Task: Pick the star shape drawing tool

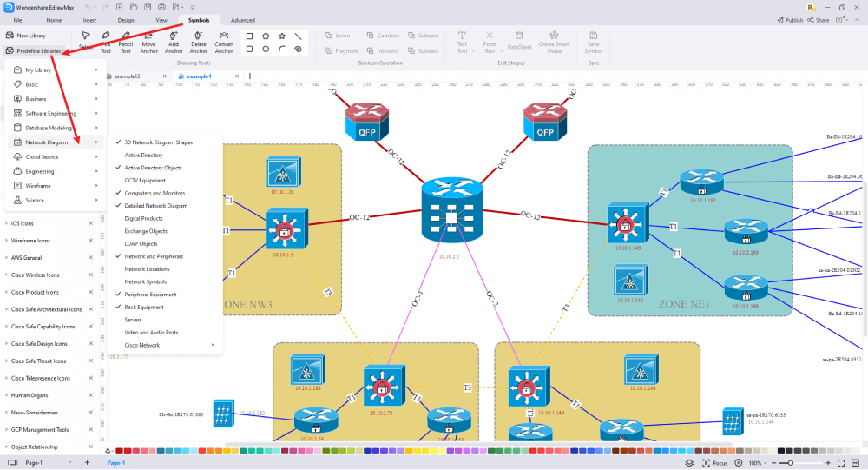Action: (x=282, y=36)
